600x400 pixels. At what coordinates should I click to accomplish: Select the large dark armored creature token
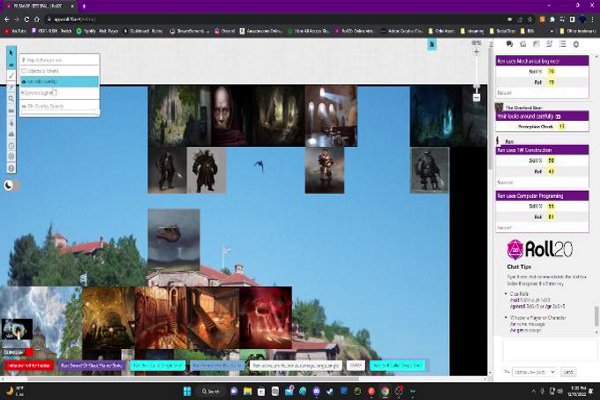[x=207, y=170]
